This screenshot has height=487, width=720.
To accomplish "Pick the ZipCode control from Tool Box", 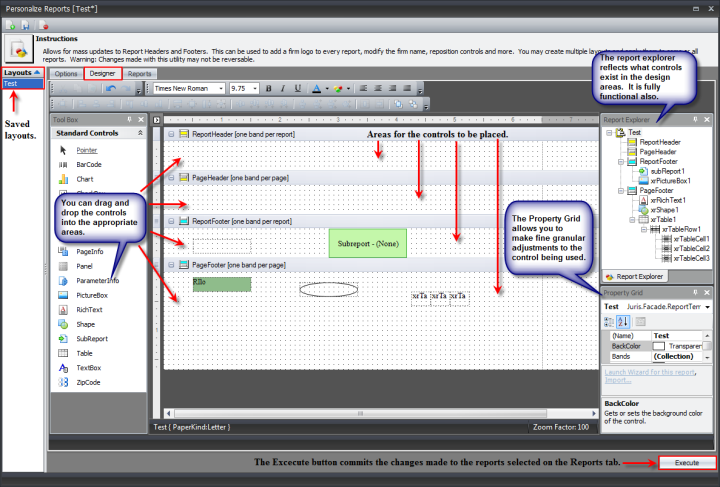I will tap(89, 382).
